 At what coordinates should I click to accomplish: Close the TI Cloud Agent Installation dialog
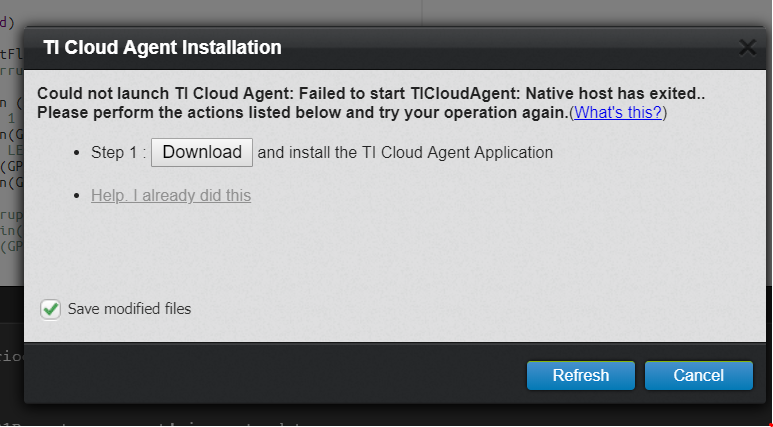click(x=746, y=47)
